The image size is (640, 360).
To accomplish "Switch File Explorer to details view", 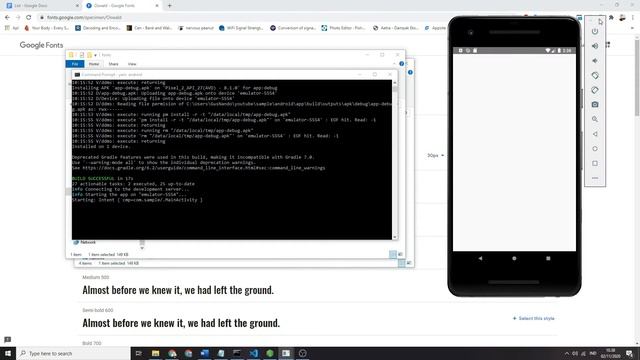I will [393, 254].
